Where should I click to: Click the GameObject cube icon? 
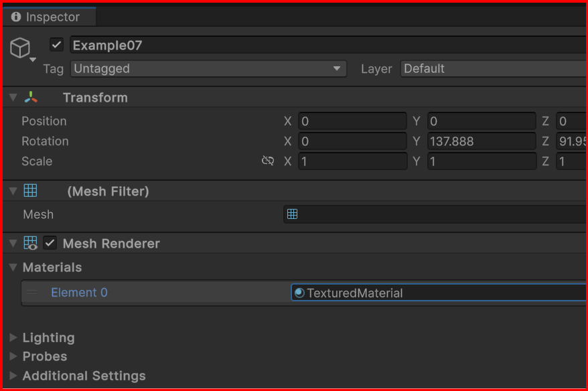(x=20, y=48)
